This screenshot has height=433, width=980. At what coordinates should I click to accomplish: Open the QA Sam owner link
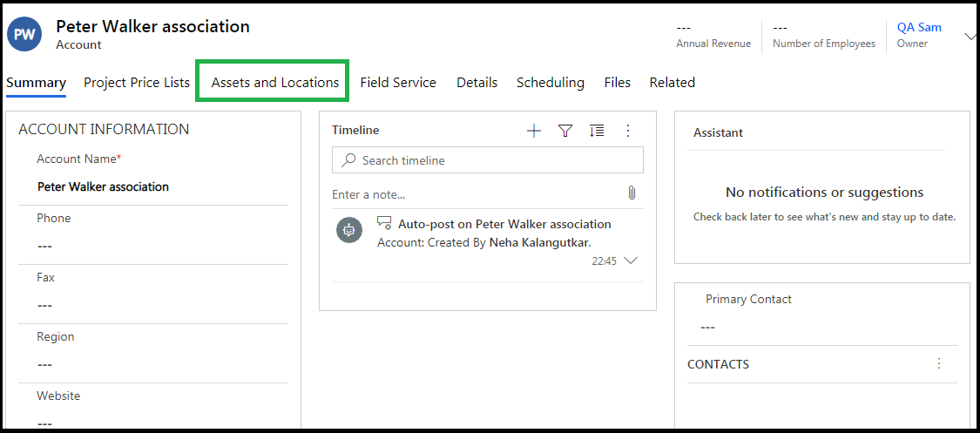(919, 28)
